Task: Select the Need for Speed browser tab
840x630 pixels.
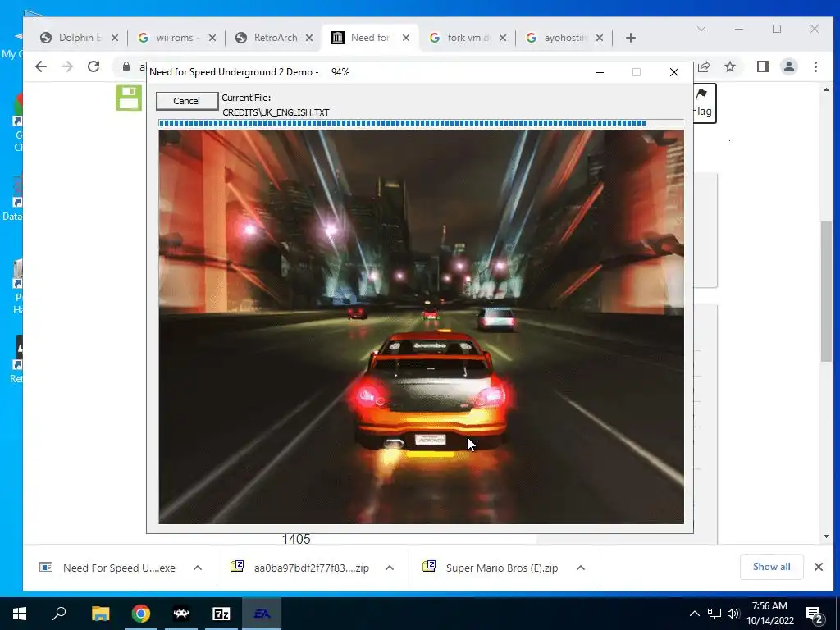Action: pyautogui.click(x=370, y=38)
